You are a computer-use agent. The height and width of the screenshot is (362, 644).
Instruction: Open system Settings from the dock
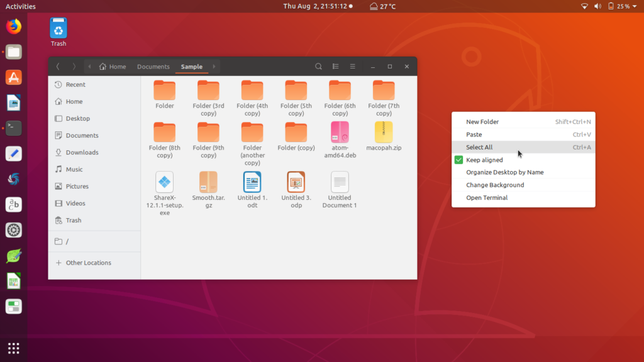13,230
